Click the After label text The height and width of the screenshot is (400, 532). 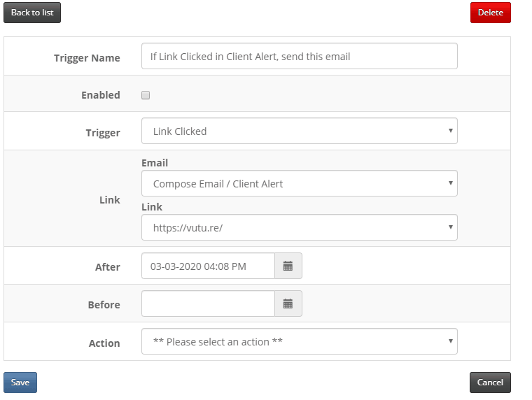click(x=108, y=267)
